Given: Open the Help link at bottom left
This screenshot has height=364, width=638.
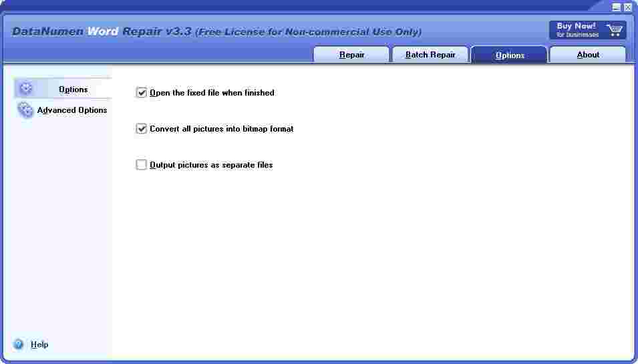Looking at the screenshot, I should coord(39,345).
